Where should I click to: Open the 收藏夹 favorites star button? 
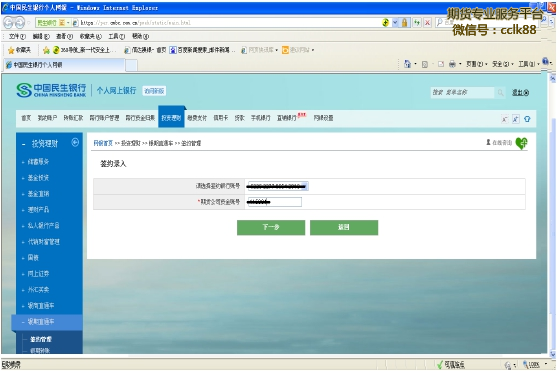click(20, 50)
